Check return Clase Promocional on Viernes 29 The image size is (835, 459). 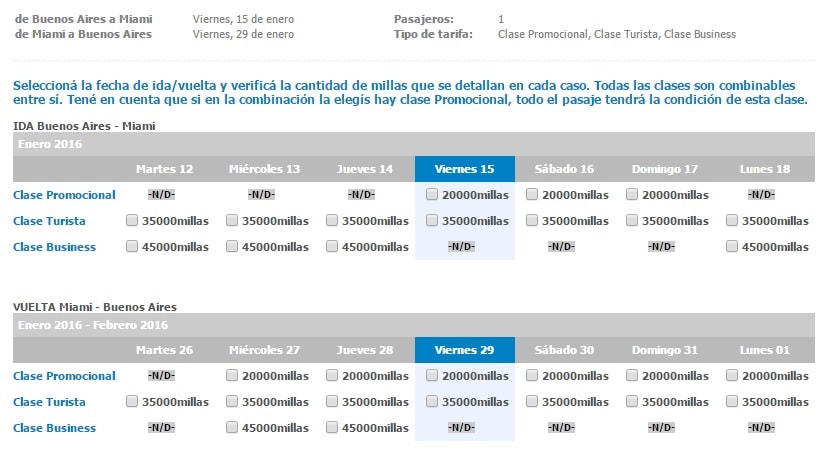click(x=432, y=375)
